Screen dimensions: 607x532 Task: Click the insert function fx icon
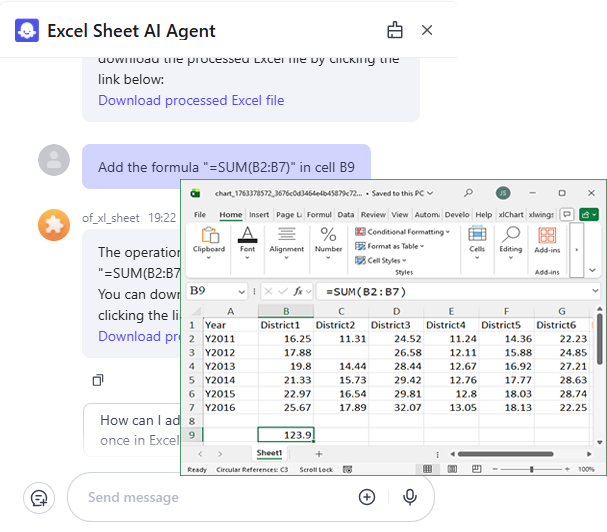(298, 292)
